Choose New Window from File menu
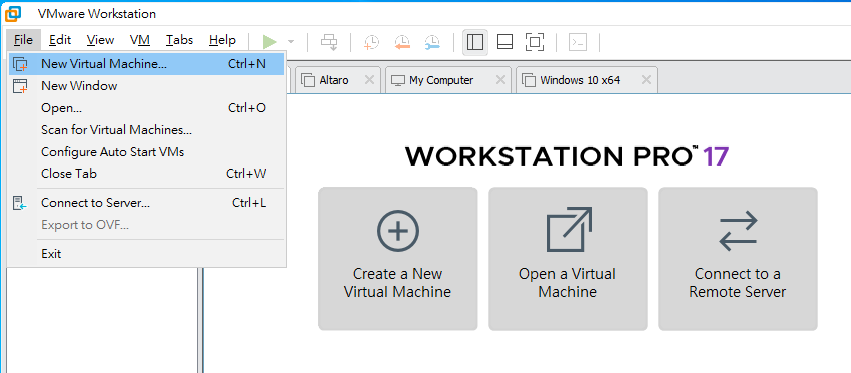This screenshot has width=851, height=373. pos(147,86)
